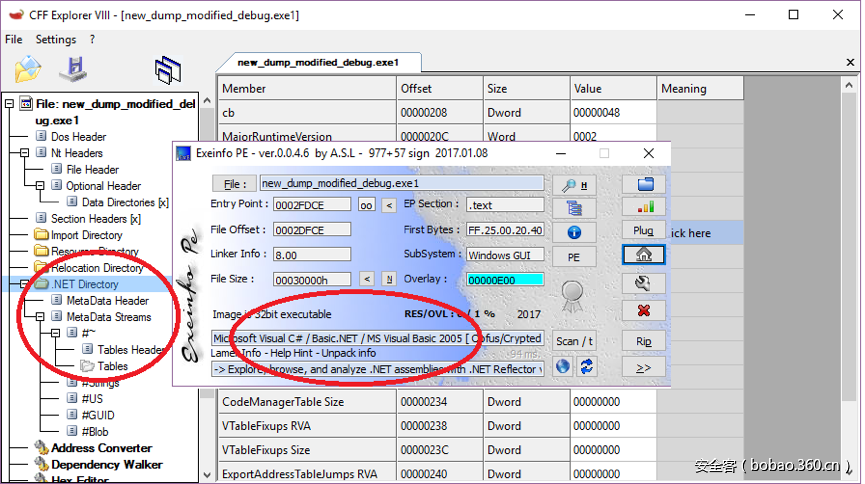865x484 pixels.
Task: Open the File menu
Action: coord(14,39)
